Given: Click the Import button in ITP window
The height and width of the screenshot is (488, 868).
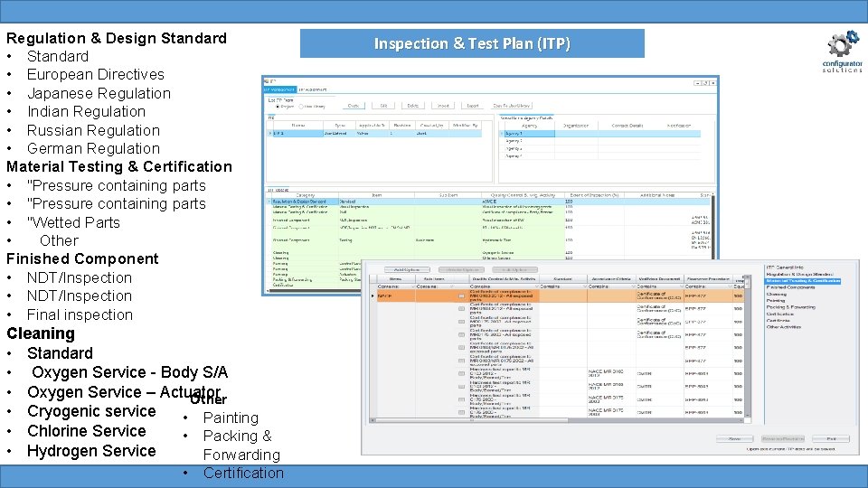Looking at the screenshot, I should tap(443, 106).
